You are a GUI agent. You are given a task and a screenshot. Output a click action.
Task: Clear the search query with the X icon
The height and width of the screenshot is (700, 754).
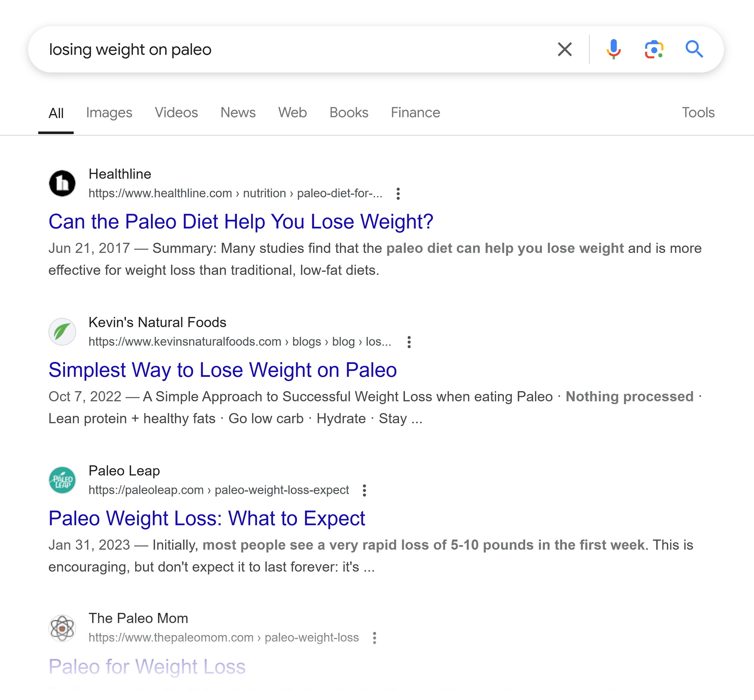(x=564, y=49)
